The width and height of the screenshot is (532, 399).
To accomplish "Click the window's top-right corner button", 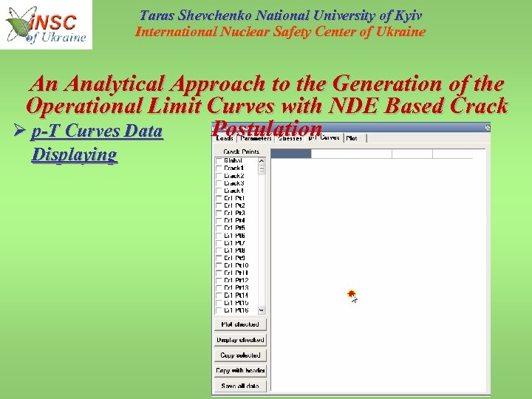I will click(488, 128).
